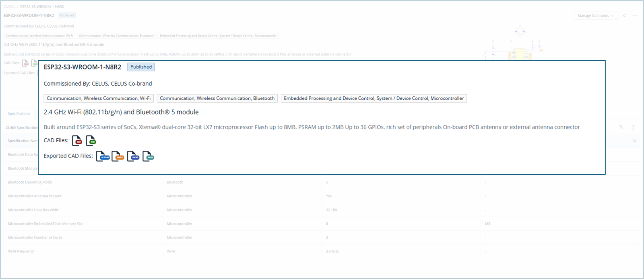Click the column width icon right of the filter icon
644x279 pixels.
click(633, 127)
